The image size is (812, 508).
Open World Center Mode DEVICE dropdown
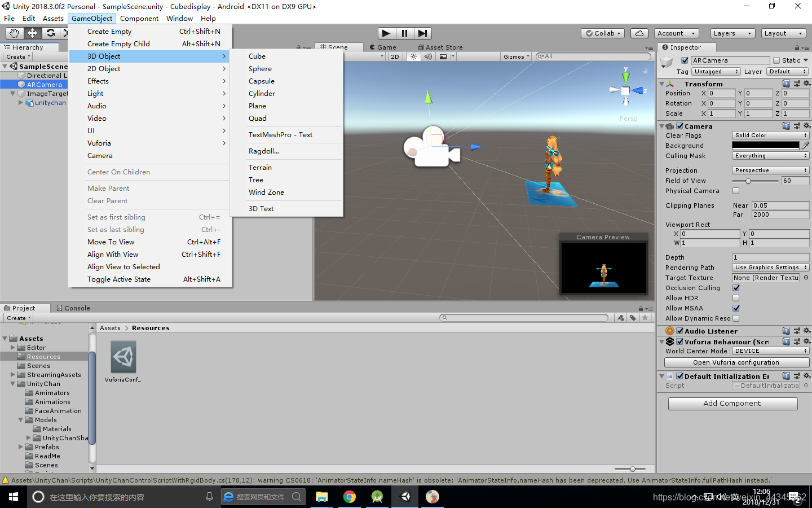(x=771, y=351)
